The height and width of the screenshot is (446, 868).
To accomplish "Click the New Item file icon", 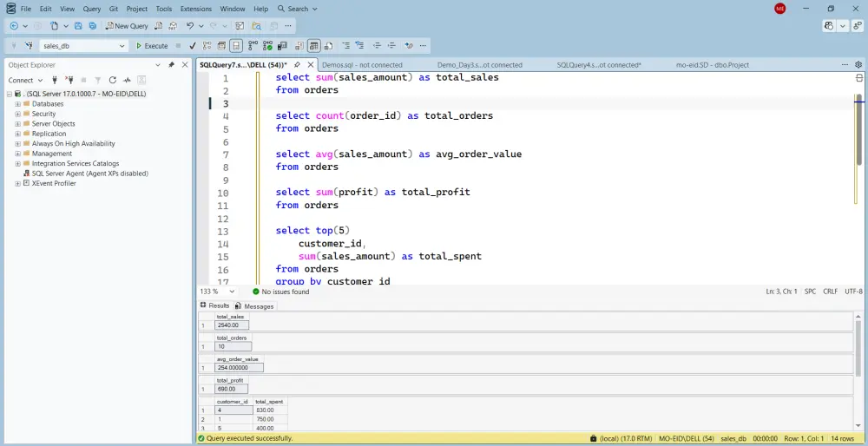I will [54, 26].
